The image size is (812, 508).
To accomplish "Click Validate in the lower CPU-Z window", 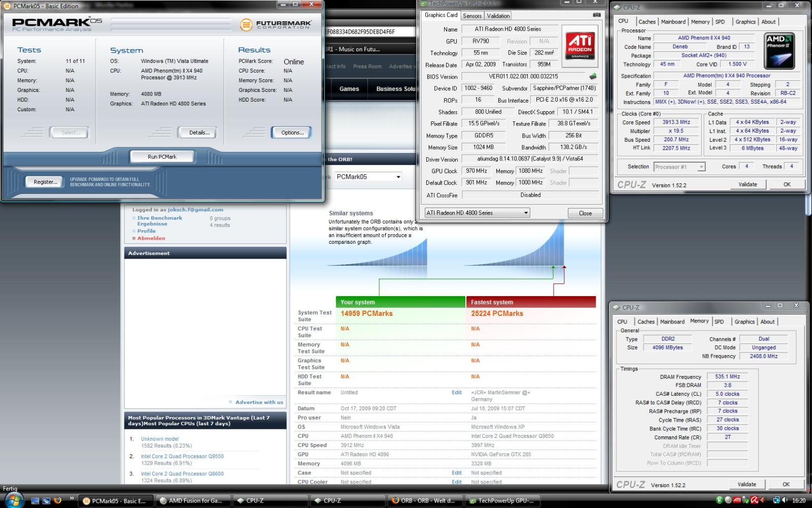I will click(x=747, y=484).
